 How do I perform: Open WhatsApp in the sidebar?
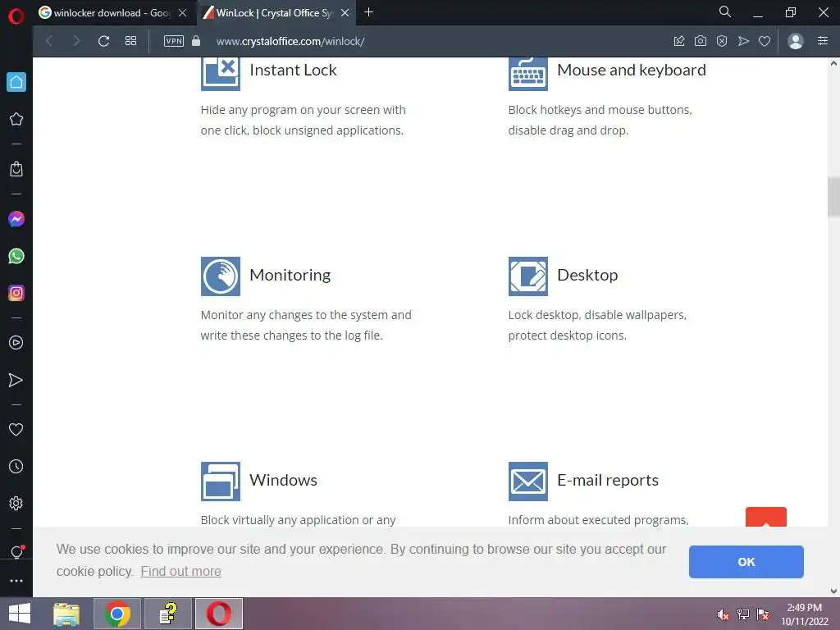coord(16,256)
